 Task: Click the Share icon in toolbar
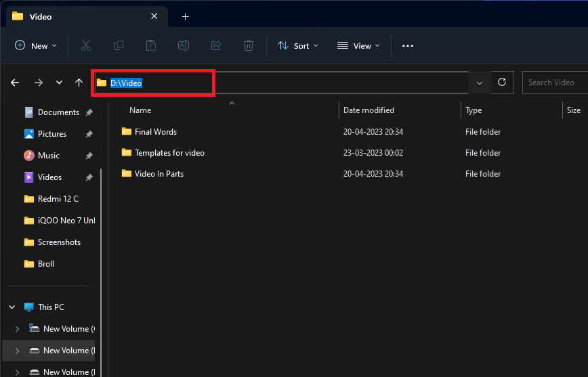click(216, 45)
